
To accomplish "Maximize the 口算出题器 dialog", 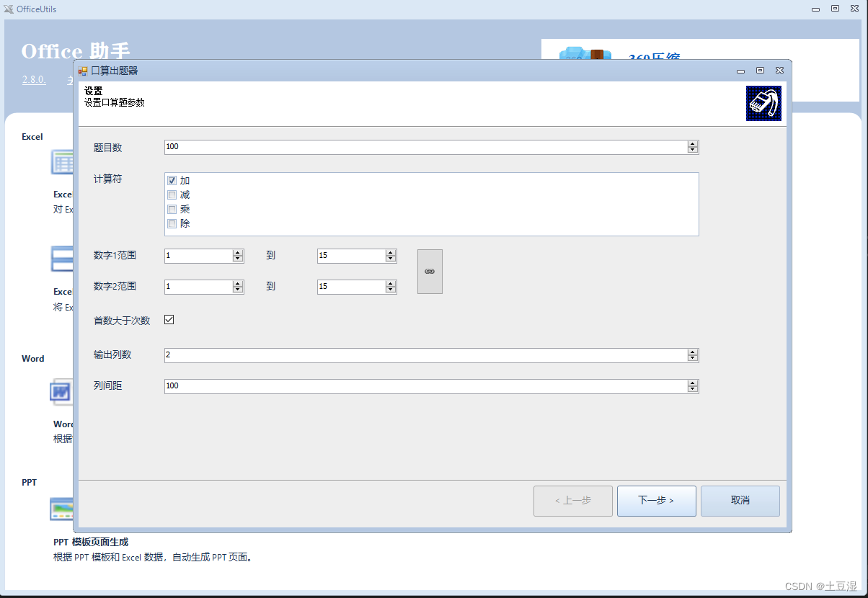I will (760, 71).
